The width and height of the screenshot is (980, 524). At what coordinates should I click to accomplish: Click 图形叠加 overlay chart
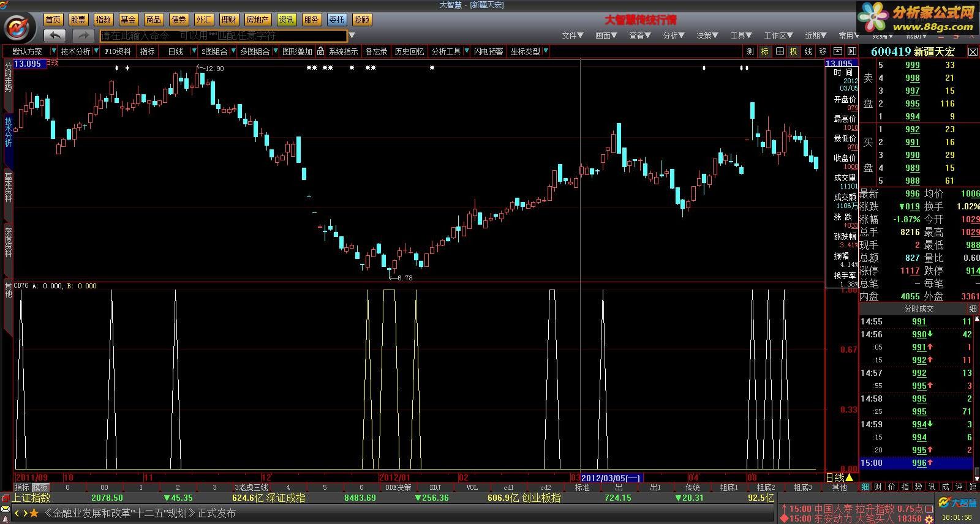(x=297, y=51)
